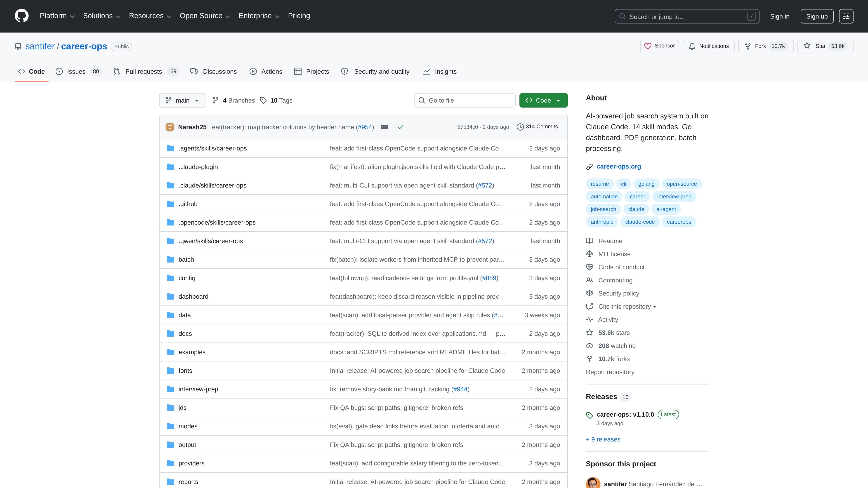The height and width of the screenshot is (488, 868).
Task: Select the interview-prep topic tag
Action: tap(674, 196)
